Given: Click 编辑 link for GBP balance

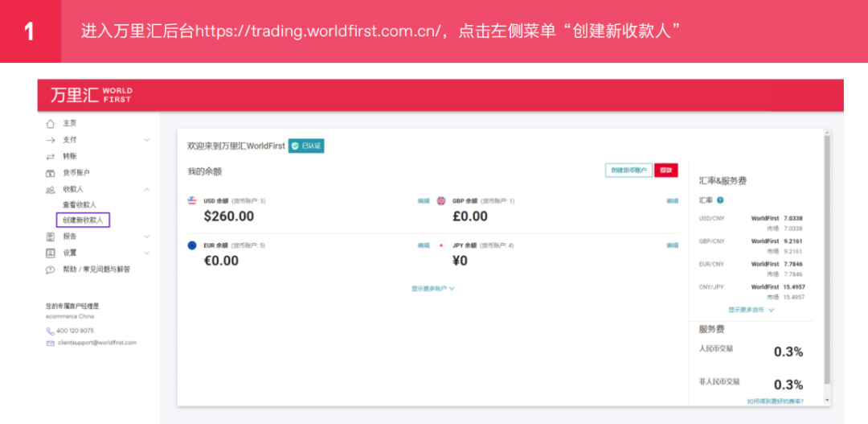Looking at the screenshot, I should click(x=673, y=201).
